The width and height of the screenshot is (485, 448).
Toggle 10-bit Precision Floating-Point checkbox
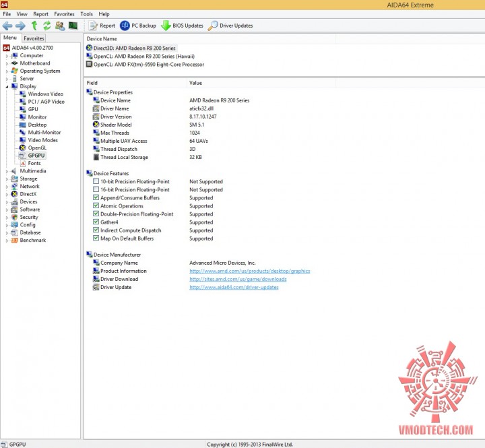[96, 181]
